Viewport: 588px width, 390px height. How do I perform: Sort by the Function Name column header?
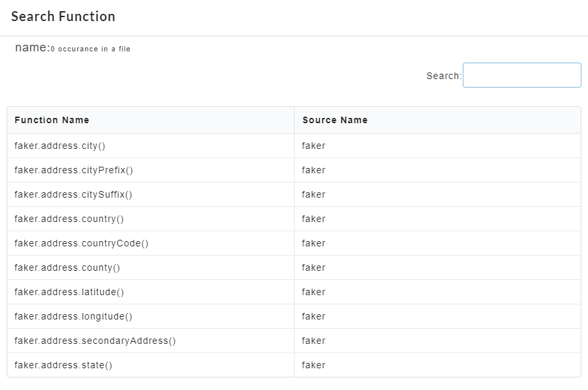point(52,120)
